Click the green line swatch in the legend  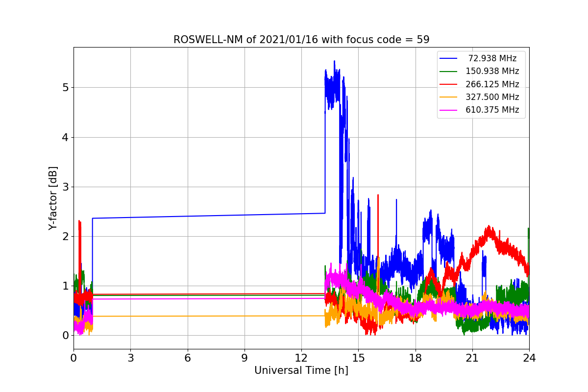coord(449,72)
